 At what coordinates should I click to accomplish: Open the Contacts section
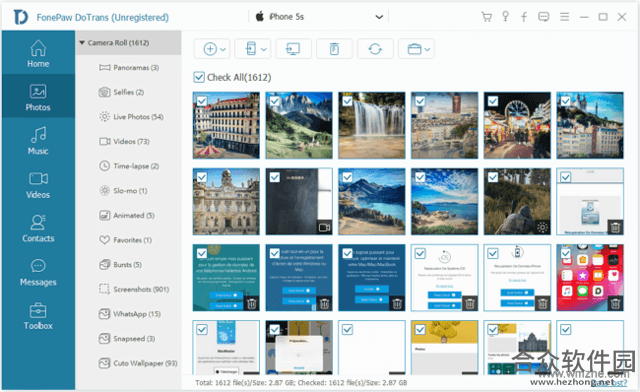pyautogui.click(x=38, y=228)
